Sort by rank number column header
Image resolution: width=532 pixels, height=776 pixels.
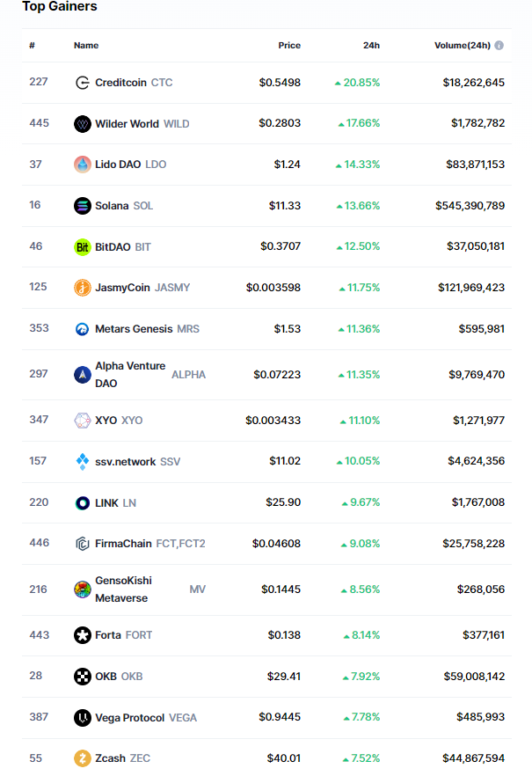[32, 46]
